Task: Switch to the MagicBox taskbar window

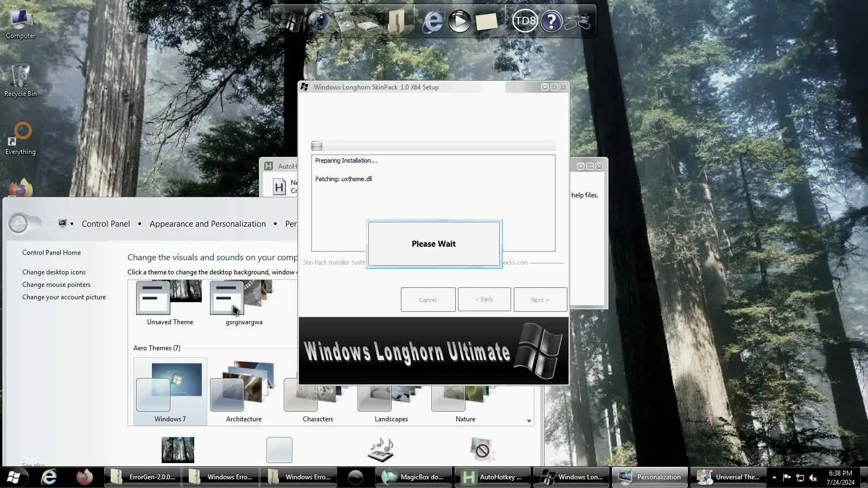Action: pyautogui.click(x=413, y=477)
